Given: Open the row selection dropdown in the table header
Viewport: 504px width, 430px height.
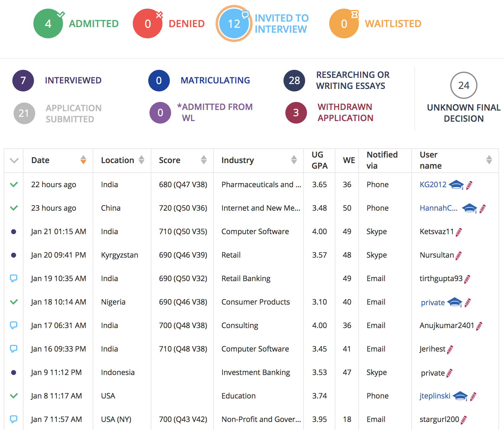Looking at the screenshot, I should click(x=14, y=160).
